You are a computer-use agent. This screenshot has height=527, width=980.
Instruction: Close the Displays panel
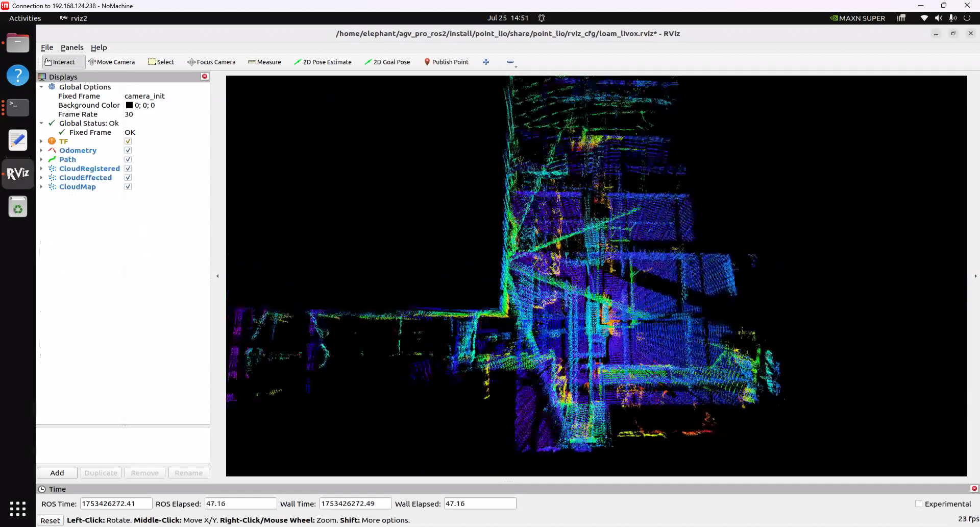pyautogui.click(x=205, y=76)
